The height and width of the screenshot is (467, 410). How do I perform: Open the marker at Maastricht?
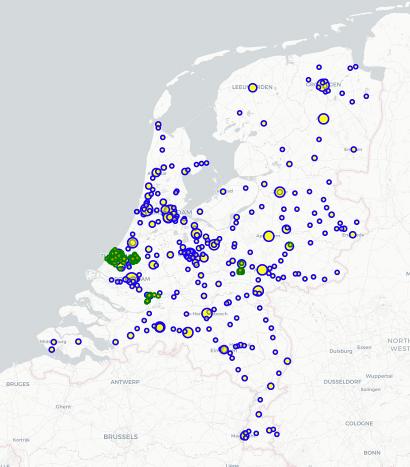pos(245,436)
